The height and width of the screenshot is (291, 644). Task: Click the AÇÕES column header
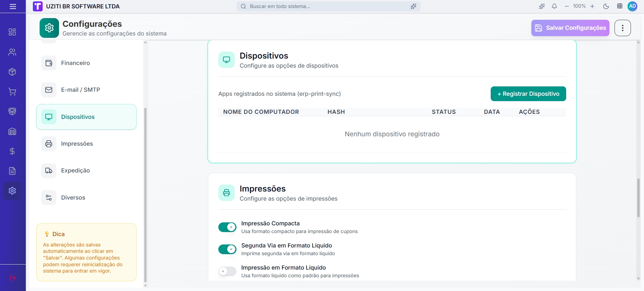pyautogui.click(x=529, y=112)
